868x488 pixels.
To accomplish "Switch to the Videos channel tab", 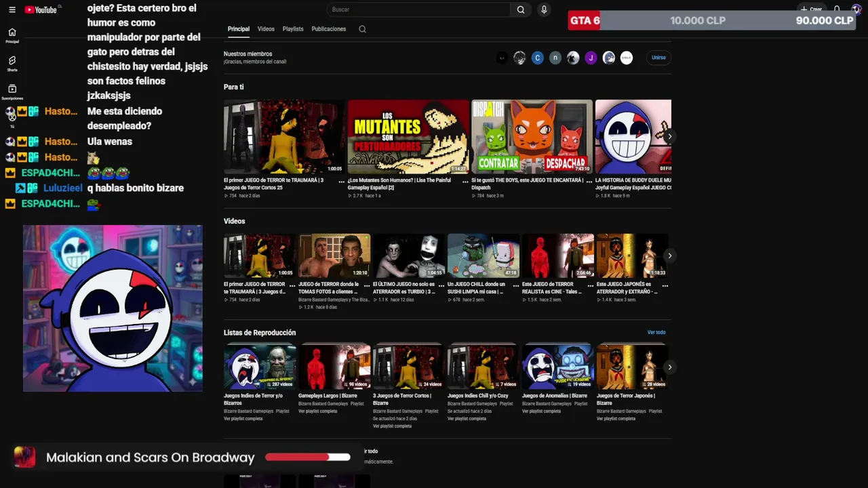I will pos(266,29).
